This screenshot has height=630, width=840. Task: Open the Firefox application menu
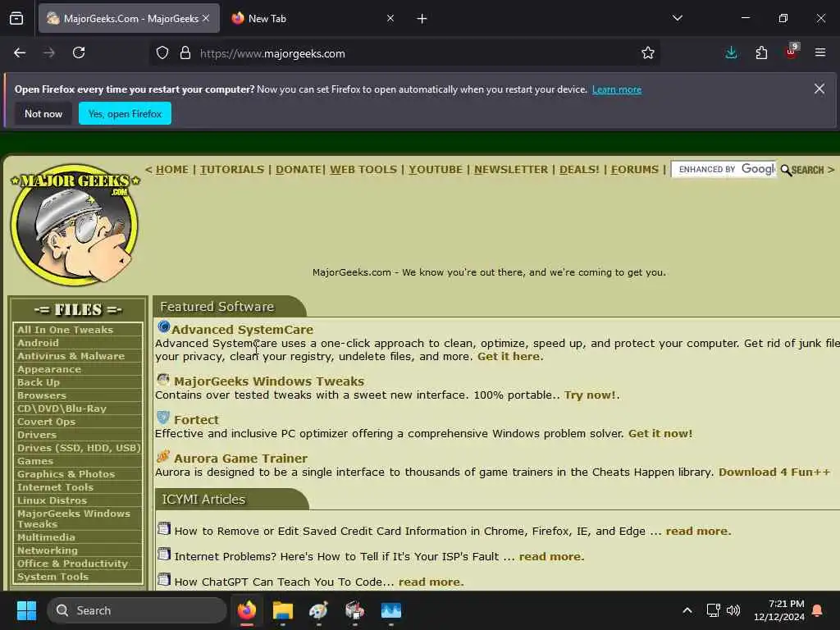click(x=819, y=52)
